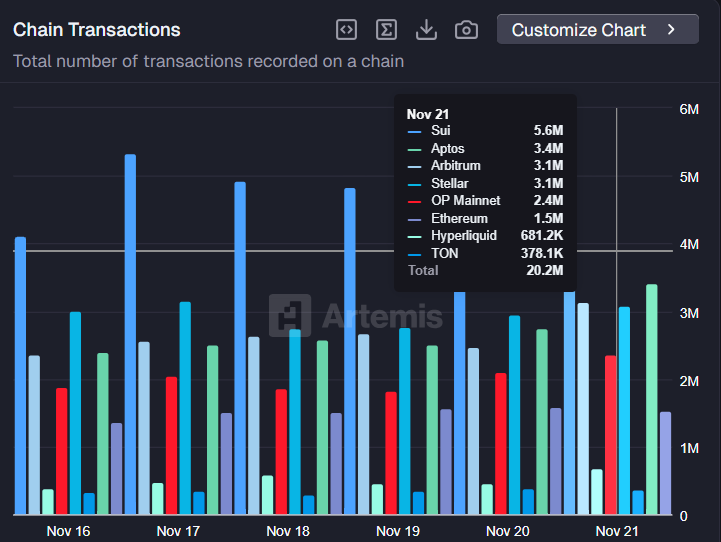Select the Nov 18 axis label
The image size is (721, 542).
click(288, 531)
